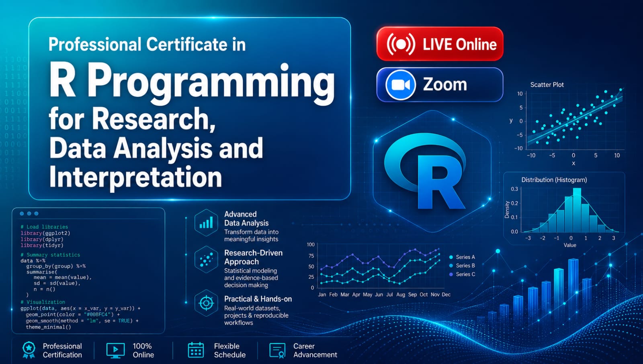The height and width of the screenshot is (364, 643).
Task: Click the 'group_by(group) %>%' code line
Action: pyautogui.click(x=56, y=266)
